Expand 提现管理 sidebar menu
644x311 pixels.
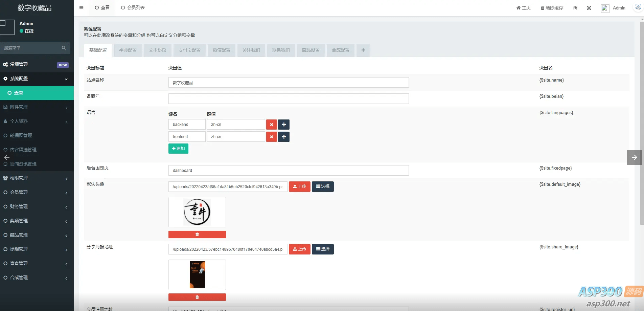point(37,249)
